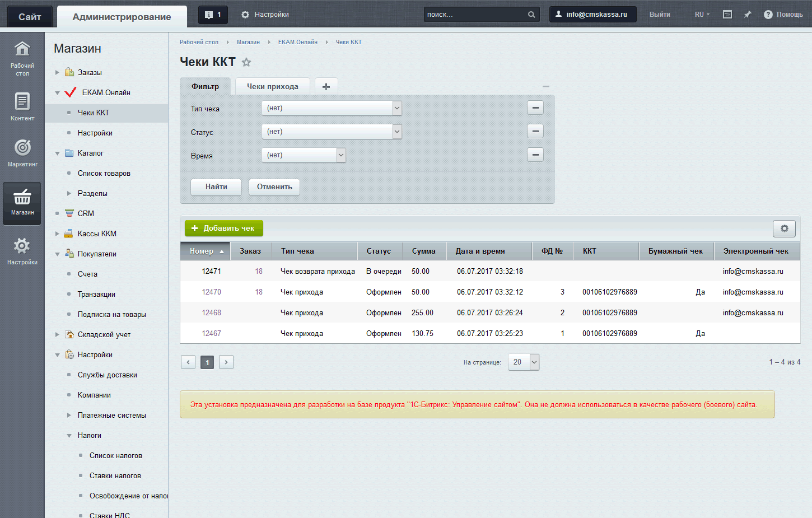Image resolution: width=812 pixels, height=518 pixels.
Task: Open the Маркетинг sidebar section
Action: pyautogui.click(x=22, y=152)
